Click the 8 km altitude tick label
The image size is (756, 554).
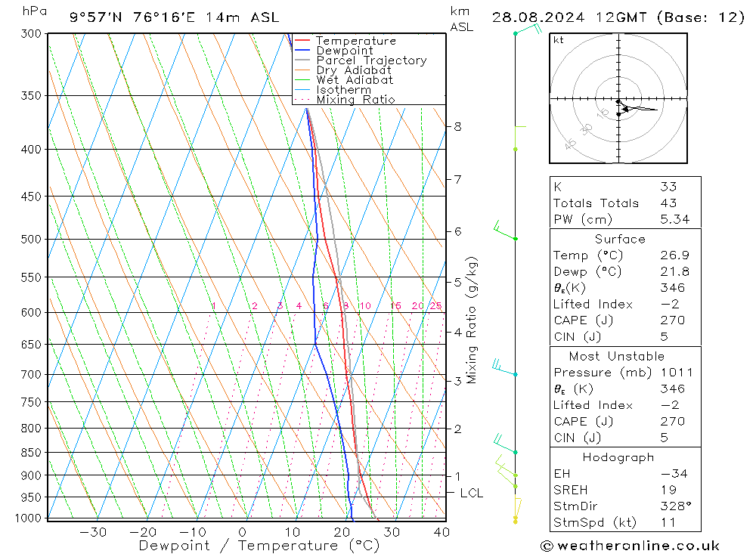point(457,127)
